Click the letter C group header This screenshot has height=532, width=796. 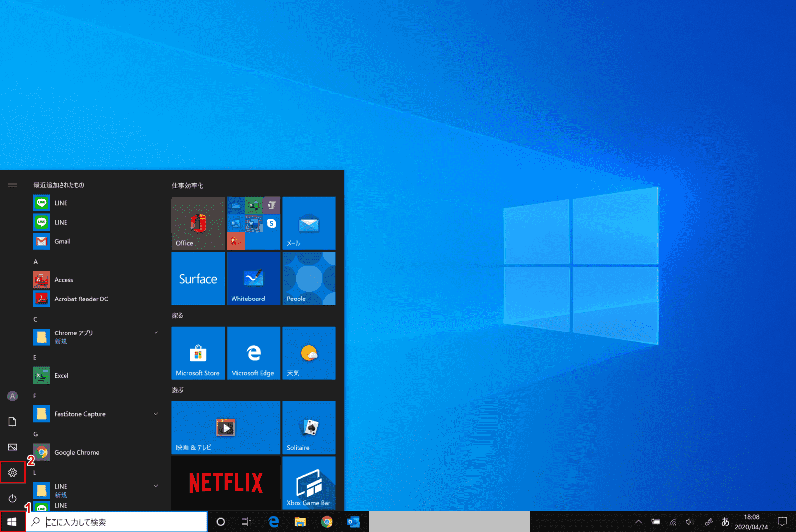tap(35, 319)
